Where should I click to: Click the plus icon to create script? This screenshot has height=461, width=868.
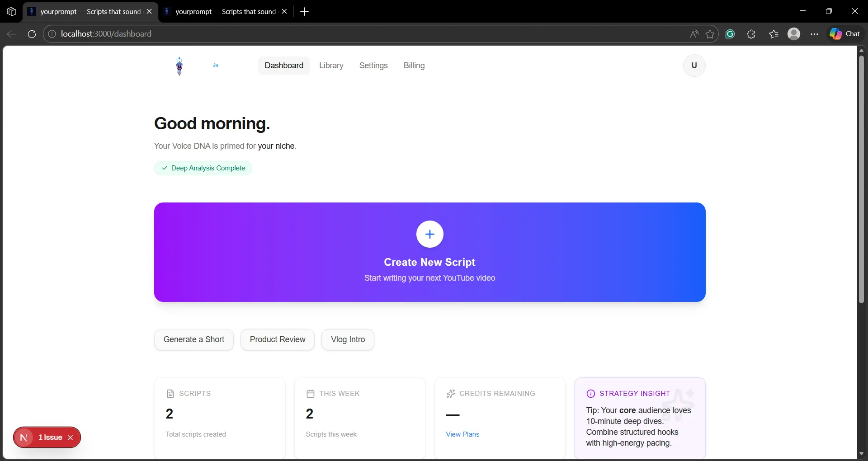(429, 234)
